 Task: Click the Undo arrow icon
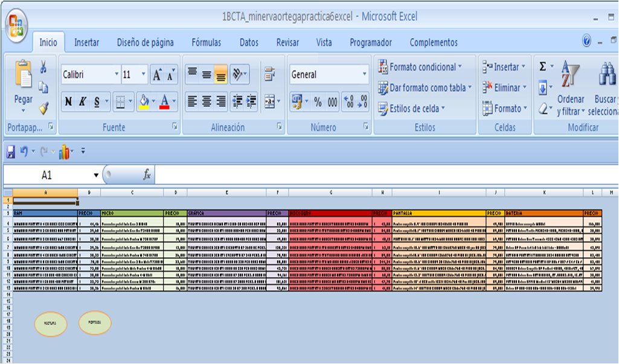pyautogui.click(x=25, y=151)
